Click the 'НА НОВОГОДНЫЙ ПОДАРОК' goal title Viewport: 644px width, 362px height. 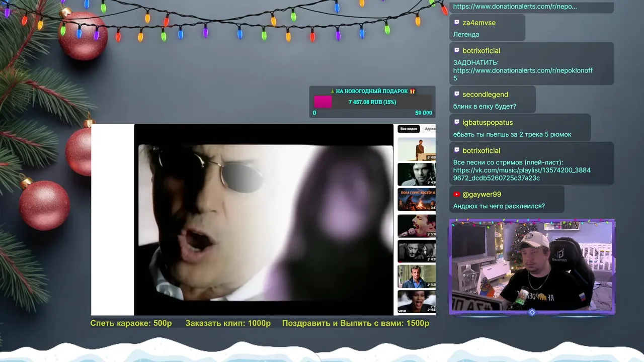[372, 91]
